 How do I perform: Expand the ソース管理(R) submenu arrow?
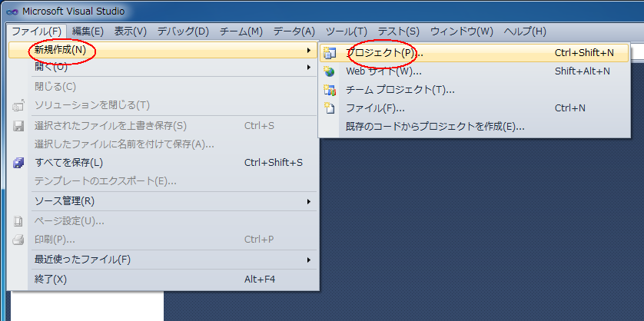click(308, 201)
